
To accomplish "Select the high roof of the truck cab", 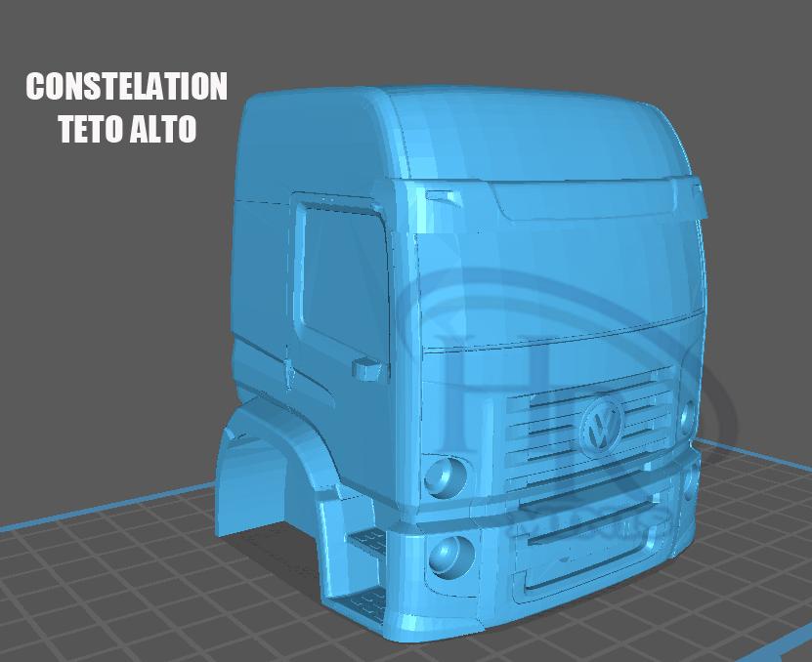I will [461, 140].
